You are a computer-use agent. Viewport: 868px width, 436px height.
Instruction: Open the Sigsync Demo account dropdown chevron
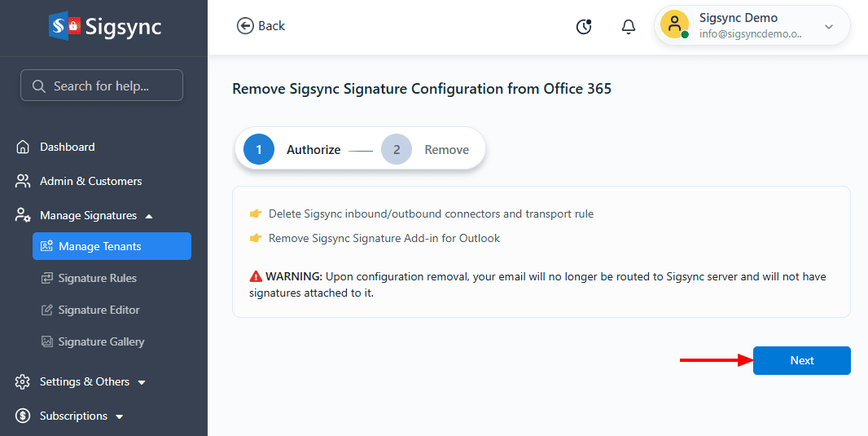click(829, 27)
